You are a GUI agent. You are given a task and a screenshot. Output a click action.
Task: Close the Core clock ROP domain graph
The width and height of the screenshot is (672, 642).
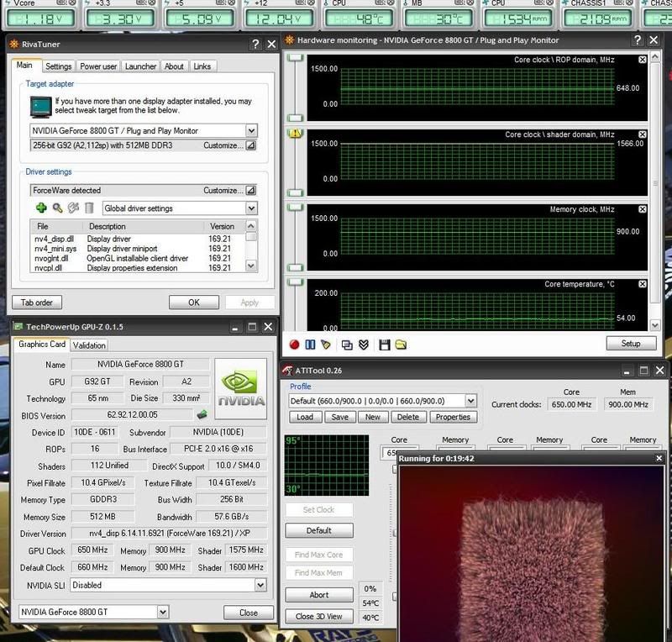click(642, 60)
